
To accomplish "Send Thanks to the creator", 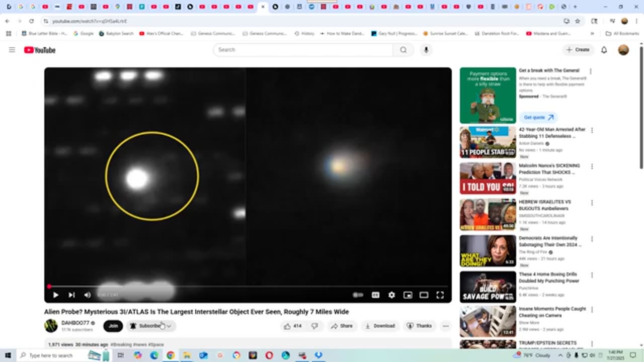I will pos(419,326).
